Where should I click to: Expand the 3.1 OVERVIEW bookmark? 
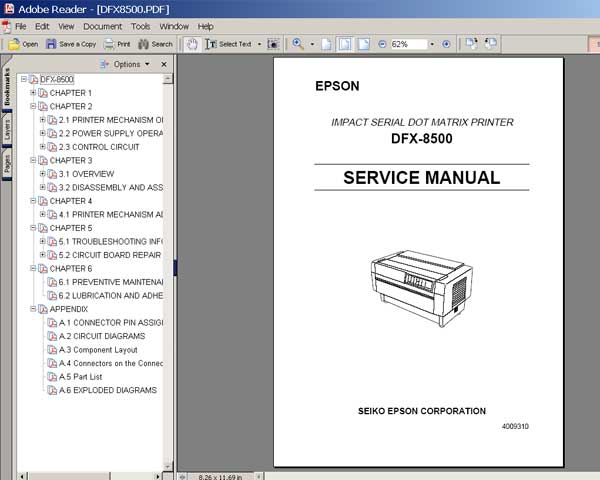tap(42, 174)
